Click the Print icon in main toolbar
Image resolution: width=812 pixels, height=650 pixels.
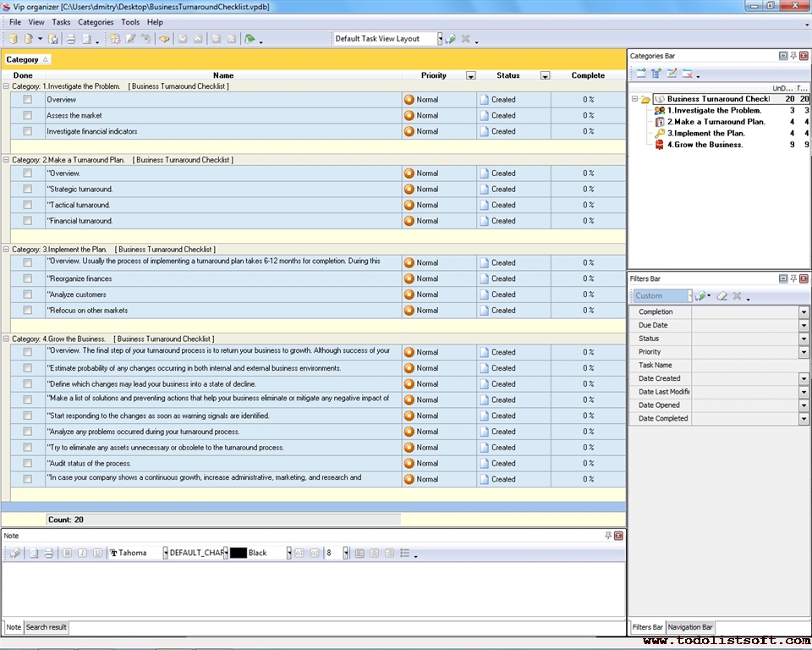pos(71,39)
